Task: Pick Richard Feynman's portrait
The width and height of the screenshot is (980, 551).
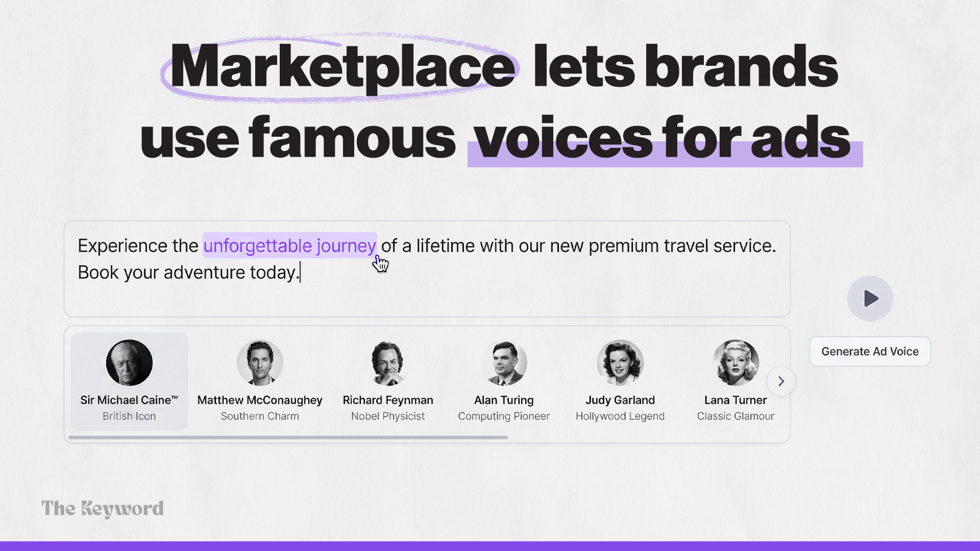Action: click(388, 363)
